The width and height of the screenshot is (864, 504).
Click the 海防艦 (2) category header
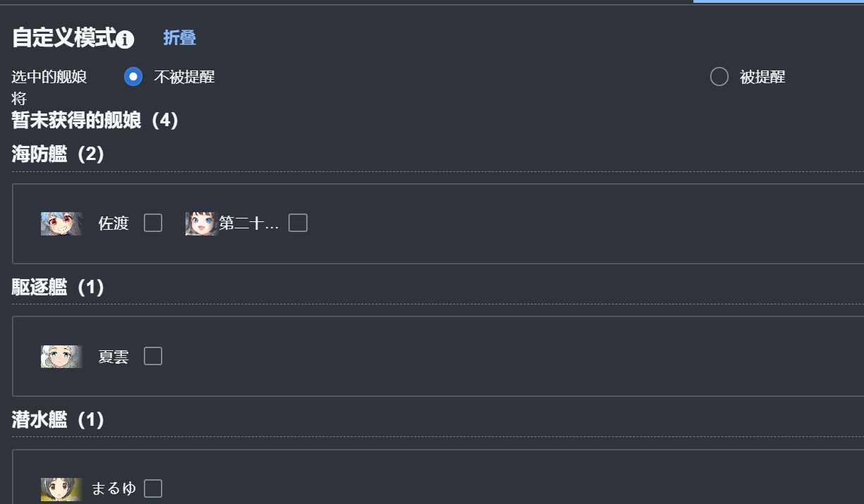(59, 154)
